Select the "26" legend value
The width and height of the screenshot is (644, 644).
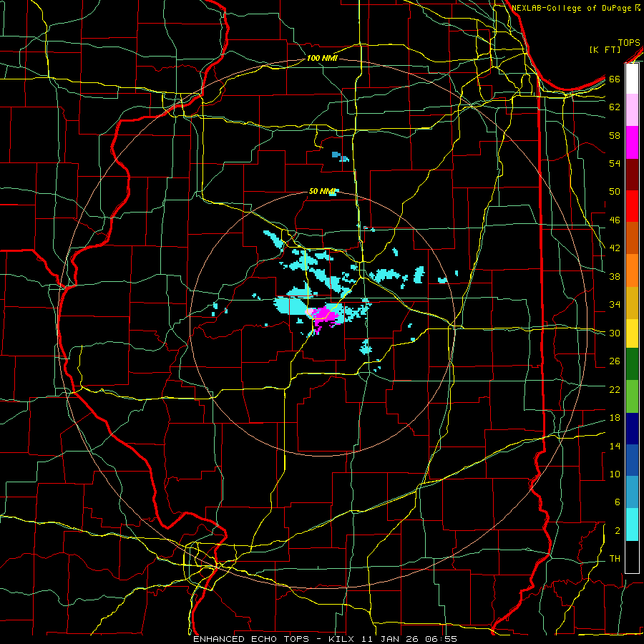coord(615,361)
